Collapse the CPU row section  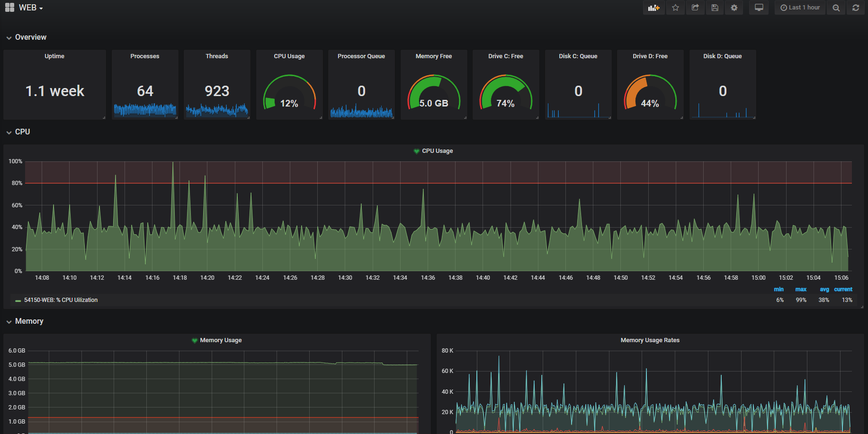(18, 132)
